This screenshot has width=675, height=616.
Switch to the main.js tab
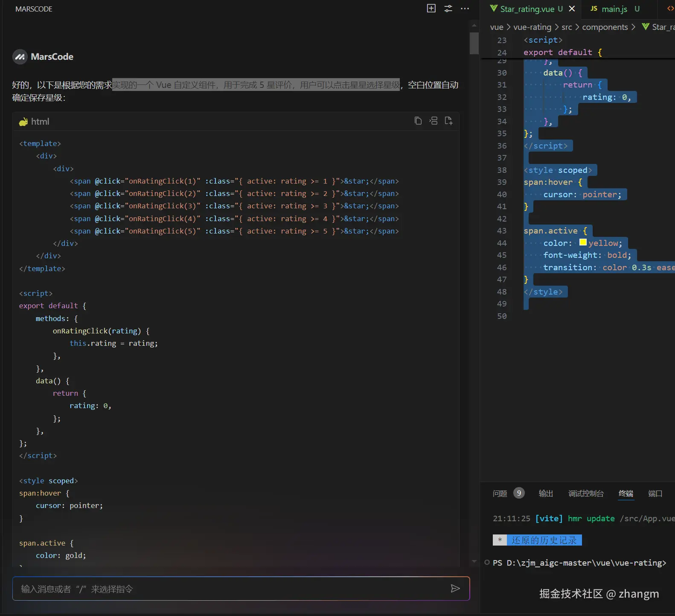[x=614, y=9]
